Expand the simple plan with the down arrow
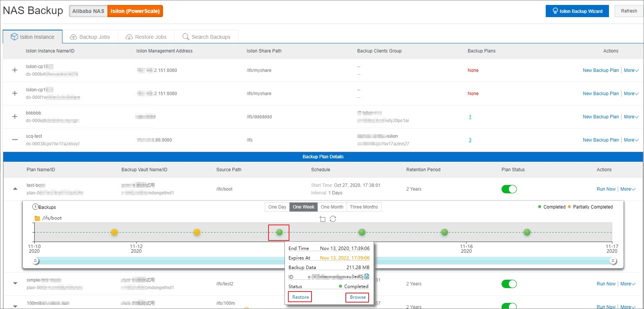The image size is (644, 309). tap(15, 284)
